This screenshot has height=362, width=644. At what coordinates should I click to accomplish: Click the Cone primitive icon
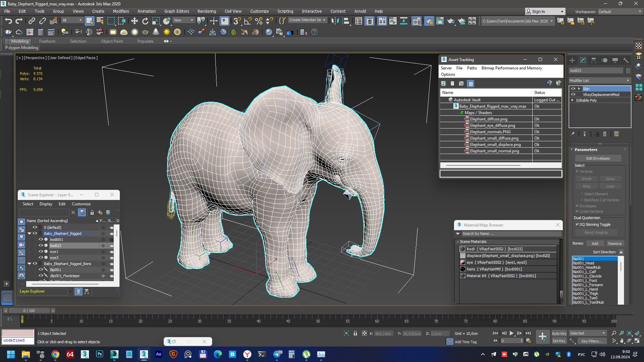[156, 32]
